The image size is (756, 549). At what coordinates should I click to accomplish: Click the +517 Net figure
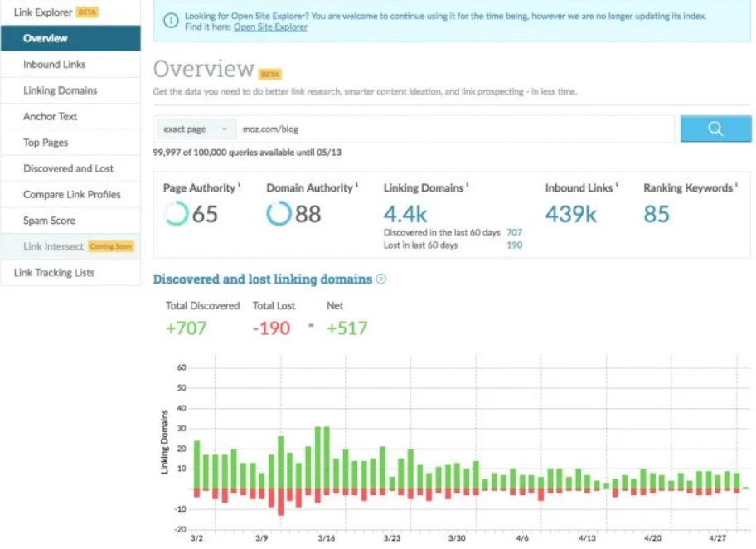point(347,328)
